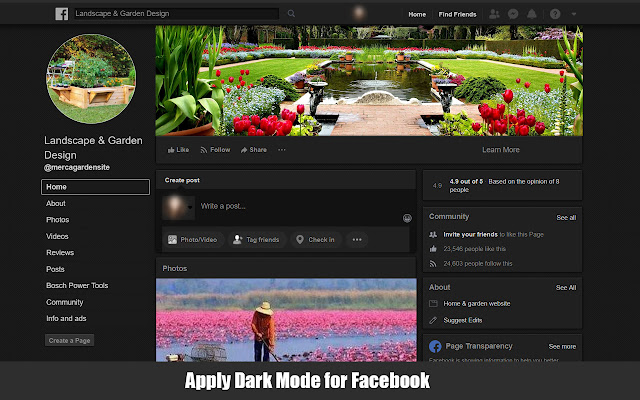Click the emoji icon in post box

(x=408, y=217)
